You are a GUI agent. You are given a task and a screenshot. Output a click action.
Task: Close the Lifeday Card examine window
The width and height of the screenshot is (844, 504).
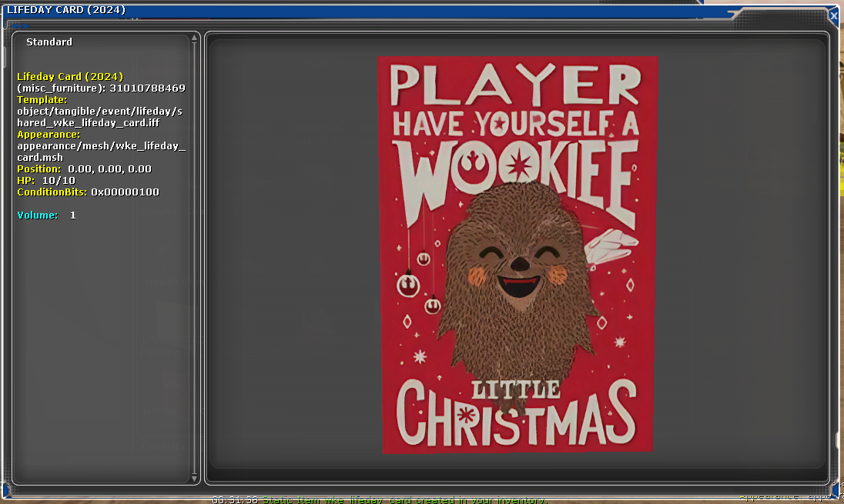[834, 16]
